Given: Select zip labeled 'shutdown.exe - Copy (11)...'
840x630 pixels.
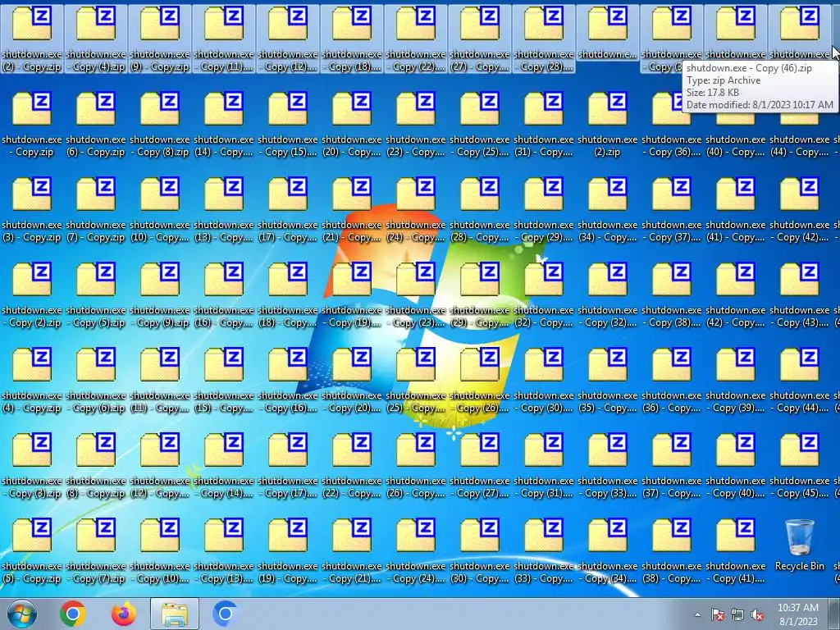Looking at the screenshot, I should click(x=223, y=39).
